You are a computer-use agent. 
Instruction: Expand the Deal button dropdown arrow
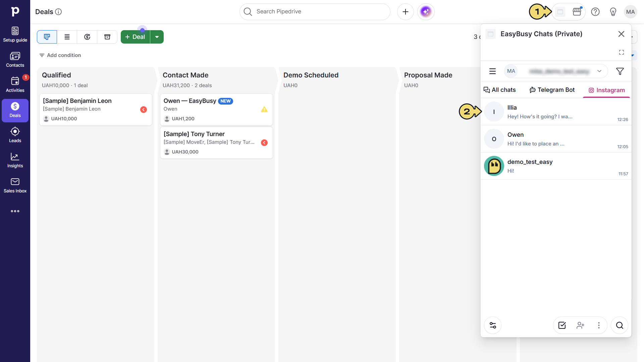pos(157,37)
